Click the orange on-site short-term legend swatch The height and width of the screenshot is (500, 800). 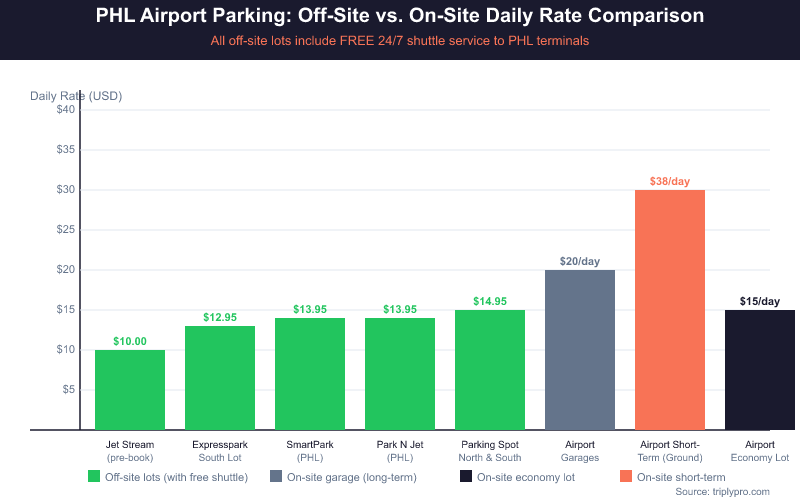tap(626, 477)
